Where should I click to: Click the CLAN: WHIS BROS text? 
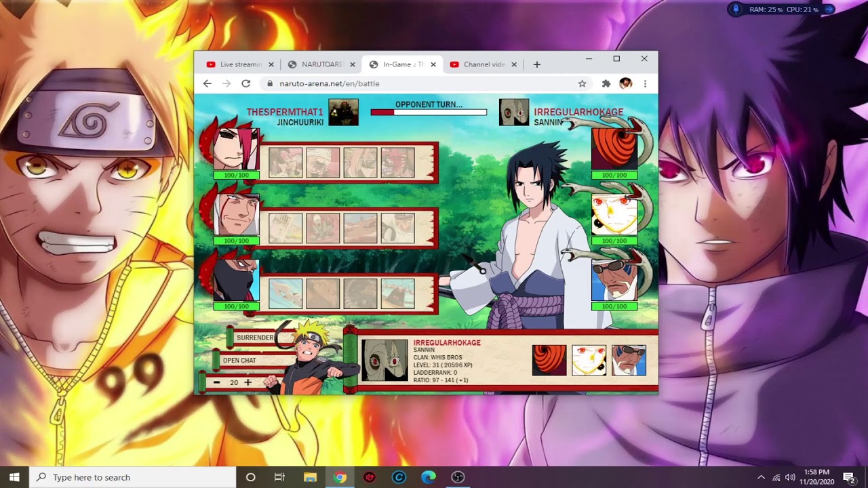(x=438, y=357)
